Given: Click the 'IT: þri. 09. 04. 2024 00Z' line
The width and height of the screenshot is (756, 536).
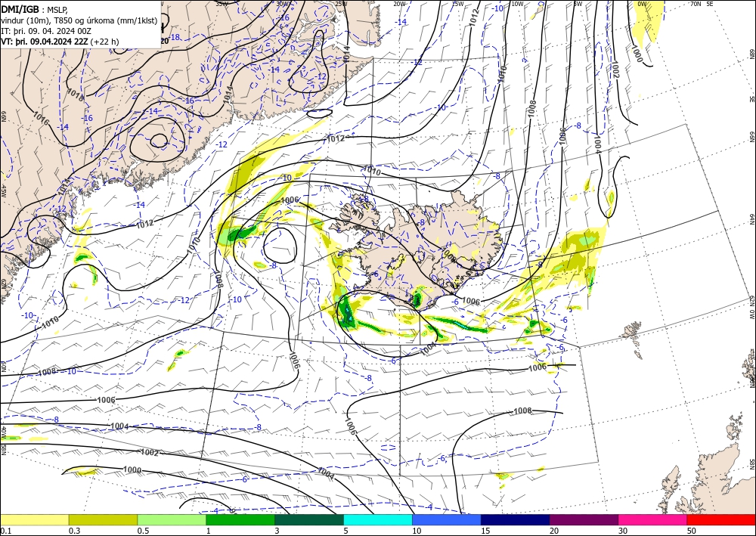Looking at the screenshot, I should click(46, 31).
